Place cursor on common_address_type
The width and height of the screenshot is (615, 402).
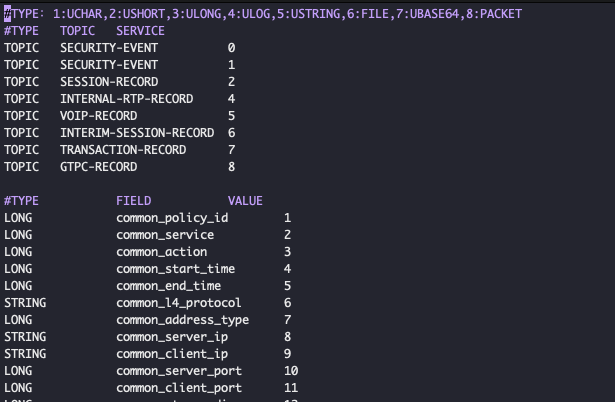182,320
